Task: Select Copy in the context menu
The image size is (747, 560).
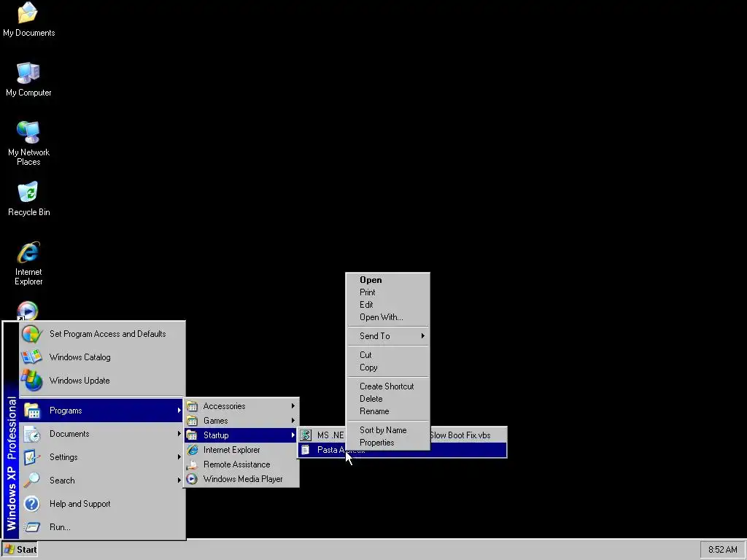Action: [388, 367]
